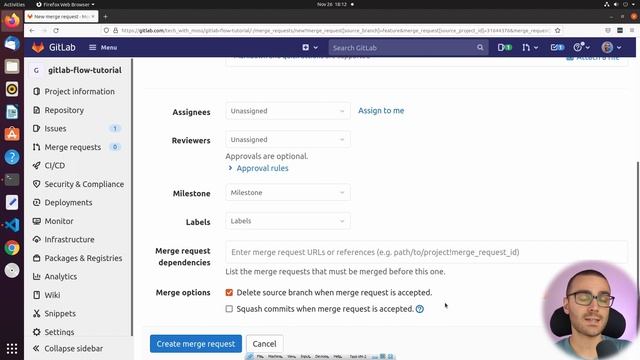Click the Infrastructure icon in sidebar
Screen dimensions: 640x360
pos(36,240)
